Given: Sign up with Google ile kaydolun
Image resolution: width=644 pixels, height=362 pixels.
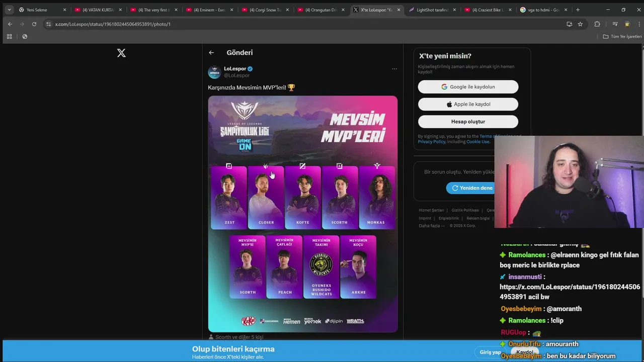Looking at the screenshot, I should tap(468, 86).
